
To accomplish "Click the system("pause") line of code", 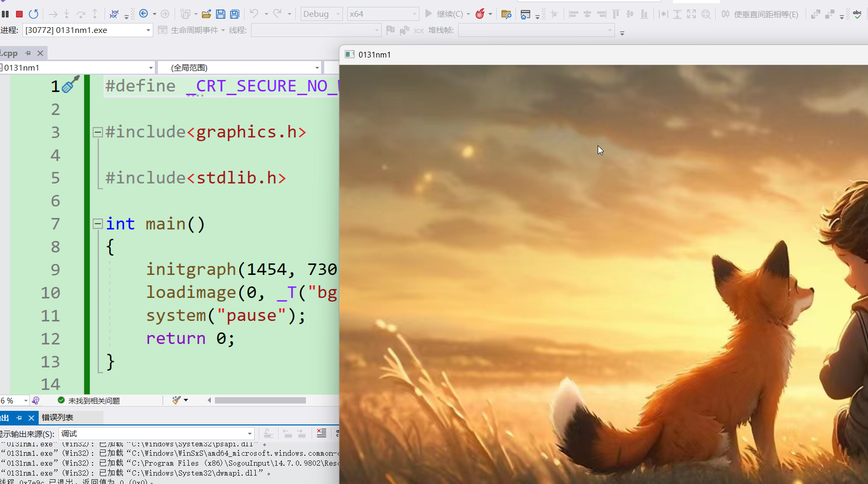I will 226,316.
